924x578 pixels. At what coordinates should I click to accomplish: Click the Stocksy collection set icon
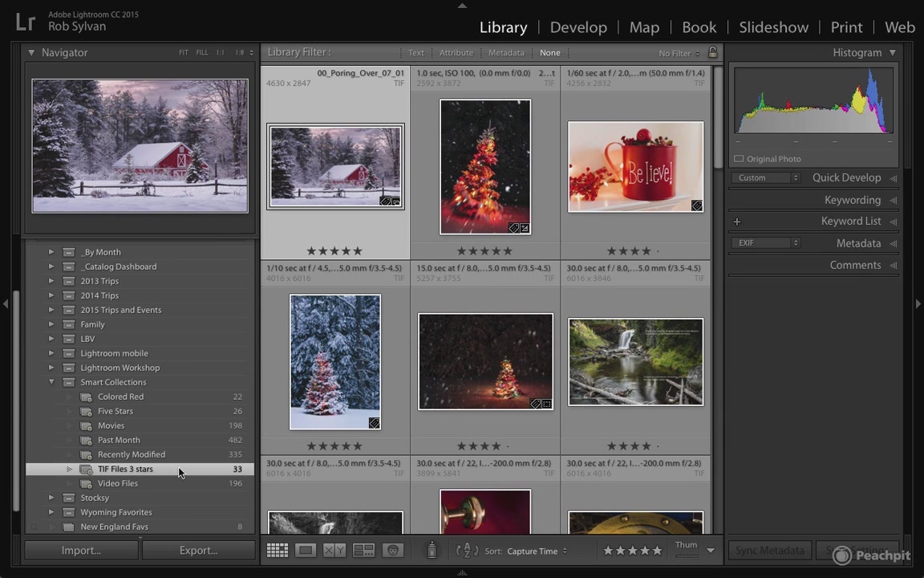click(69, 499)
